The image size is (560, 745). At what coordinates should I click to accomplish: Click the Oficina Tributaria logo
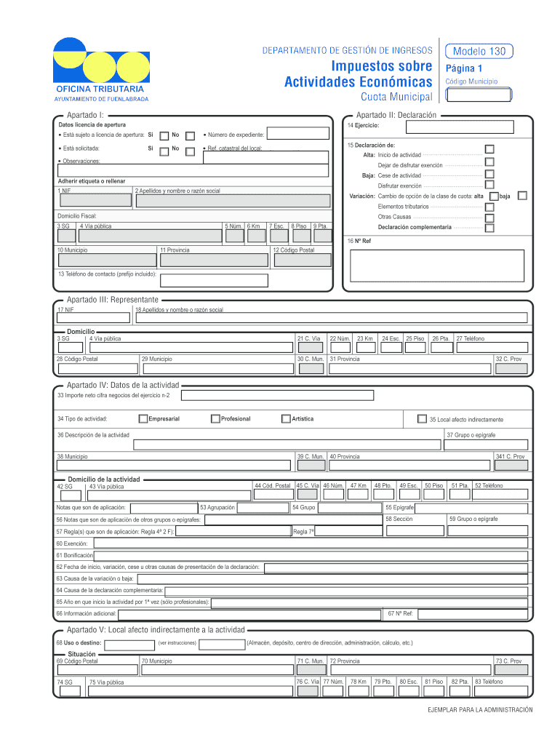pos(101,71)
